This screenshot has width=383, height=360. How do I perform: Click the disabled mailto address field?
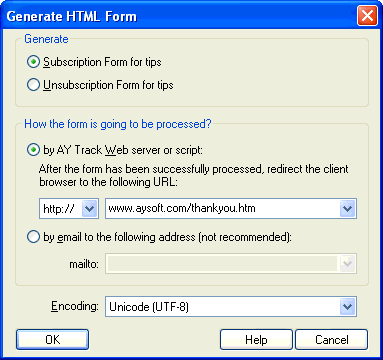click(222, 264)
